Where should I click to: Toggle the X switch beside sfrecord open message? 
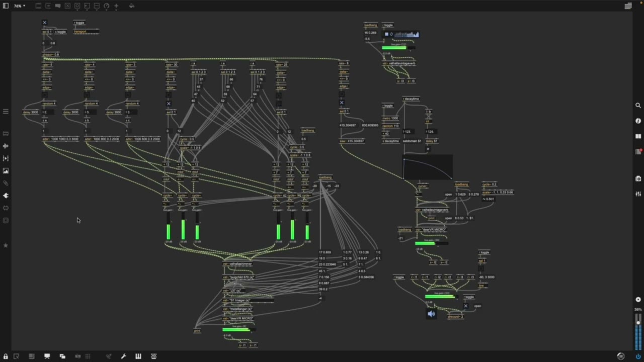coord(465,306)
